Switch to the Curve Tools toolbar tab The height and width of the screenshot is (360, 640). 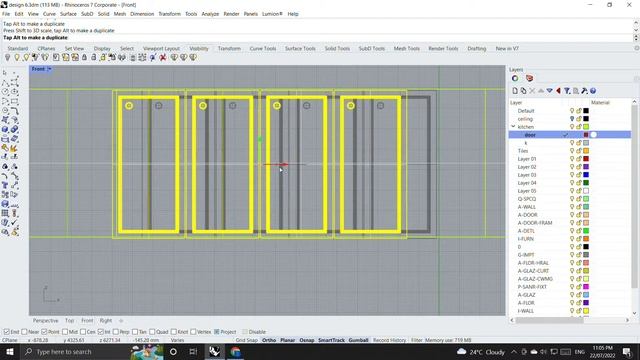(263, 48)
